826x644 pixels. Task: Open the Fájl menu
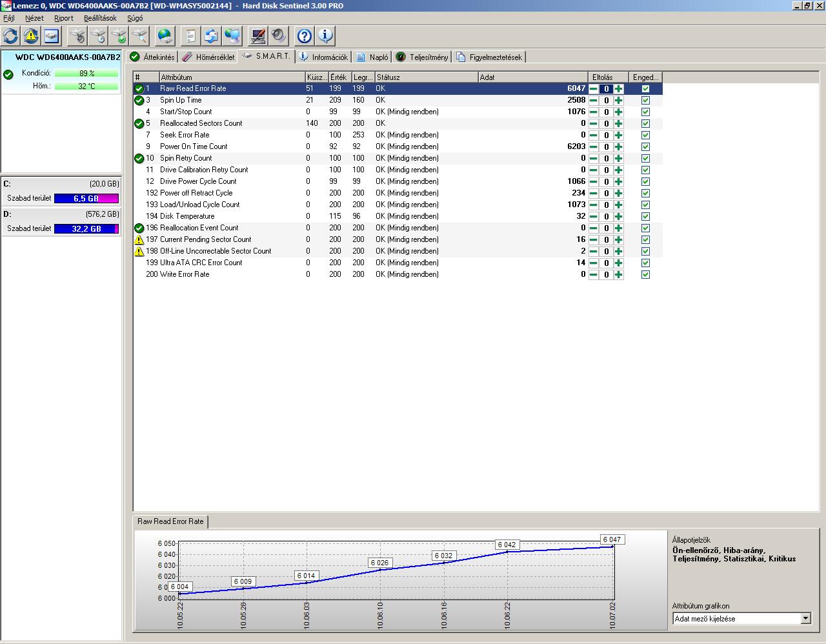point(9,18)
